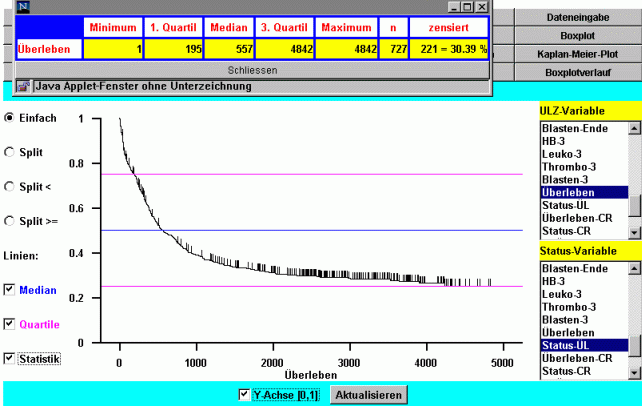Click the Java applet warning icon
The image size is (642, 406).
coord(24,87)
